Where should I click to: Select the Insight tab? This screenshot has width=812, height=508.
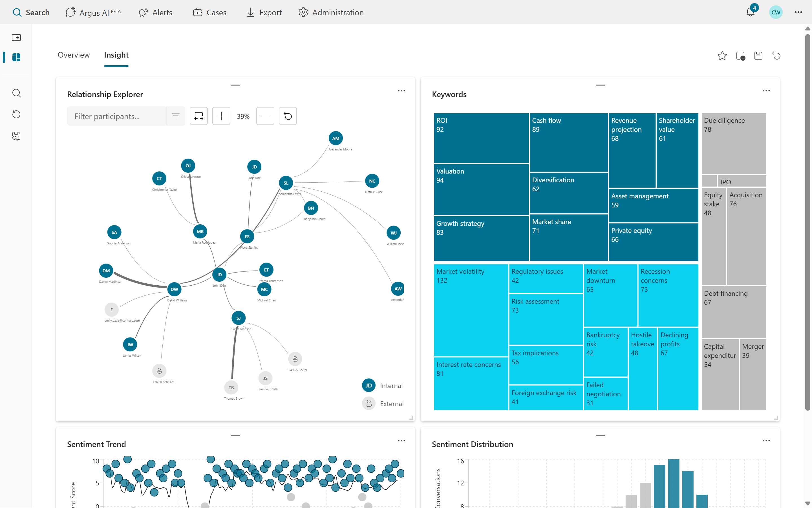[x=116, y=55]
